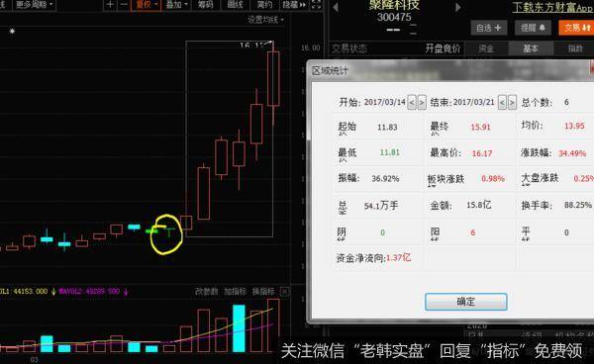Zoom in chart with plus button

point(110,5)
